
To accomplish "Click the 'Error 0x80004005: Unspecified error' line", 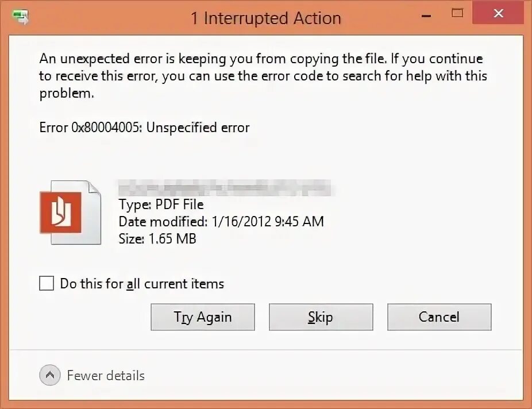I will click(x=144, y=128).
